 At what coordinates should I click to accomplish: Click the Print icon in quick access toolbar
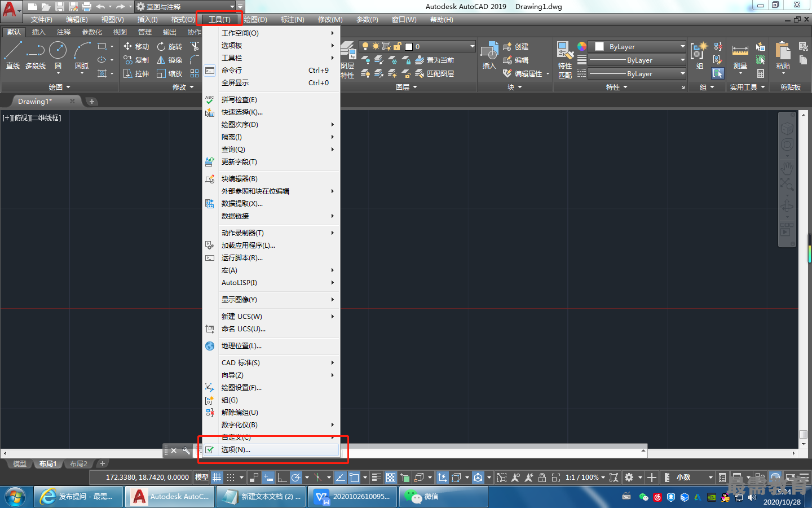[x=87, y=7]
